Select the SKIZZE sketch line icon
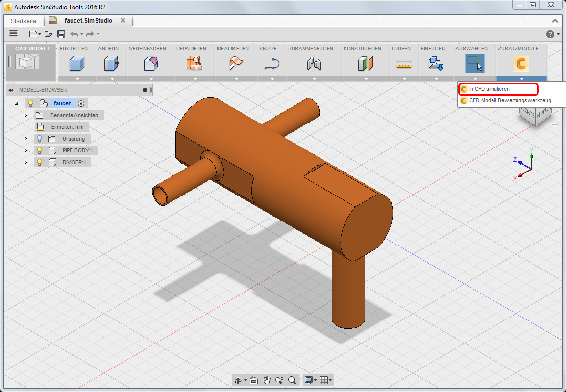The height and width of the screenshot is (392, 566). pos(272,64)
